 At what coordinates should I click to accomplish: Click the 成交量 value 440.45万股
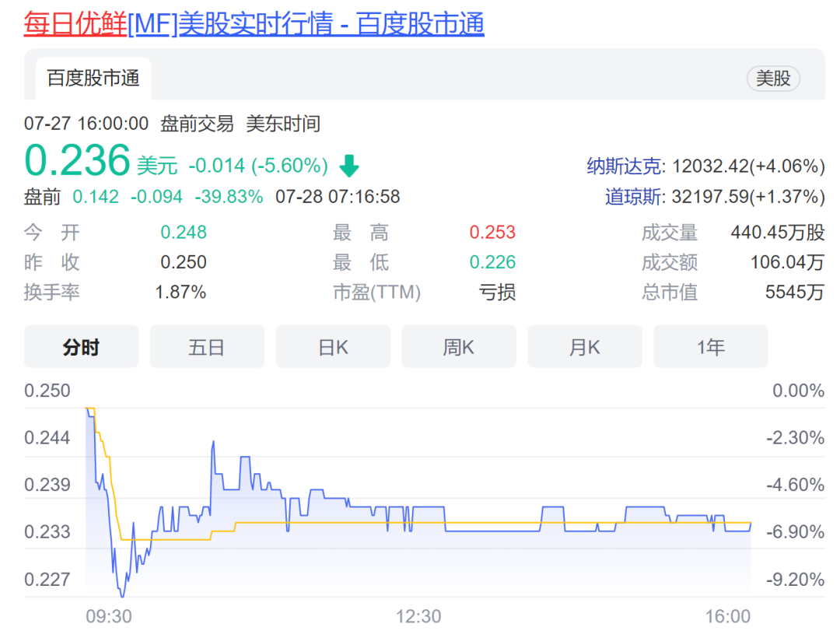(777, 233)
